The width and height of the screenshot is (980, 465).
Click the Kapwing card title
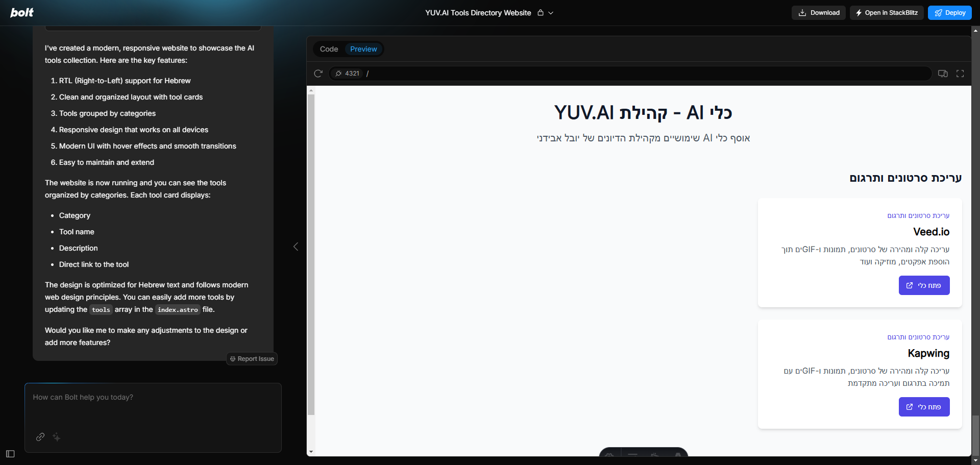pos(928,353)
